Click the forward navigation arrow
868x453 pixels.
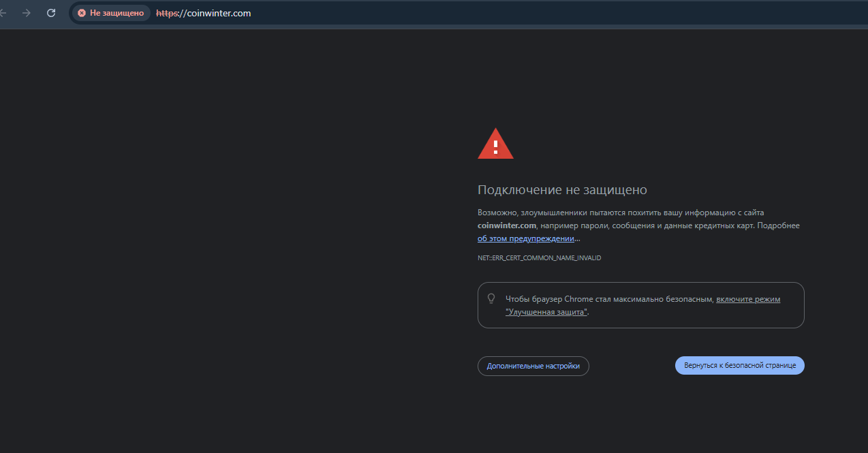click(x=27, y=12)
